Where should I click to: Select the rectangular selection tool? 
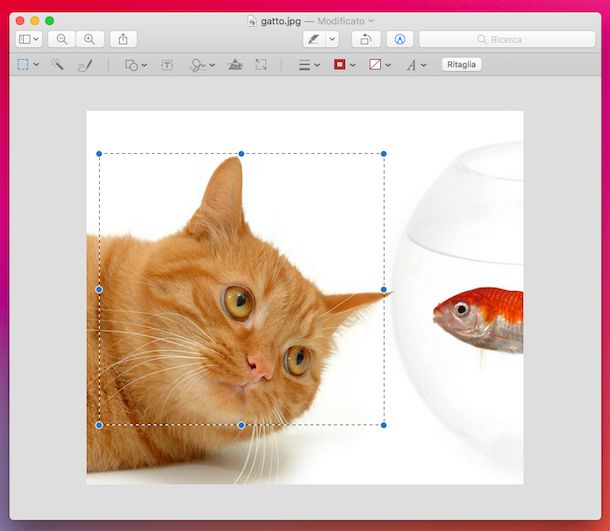tap(23, 64)
